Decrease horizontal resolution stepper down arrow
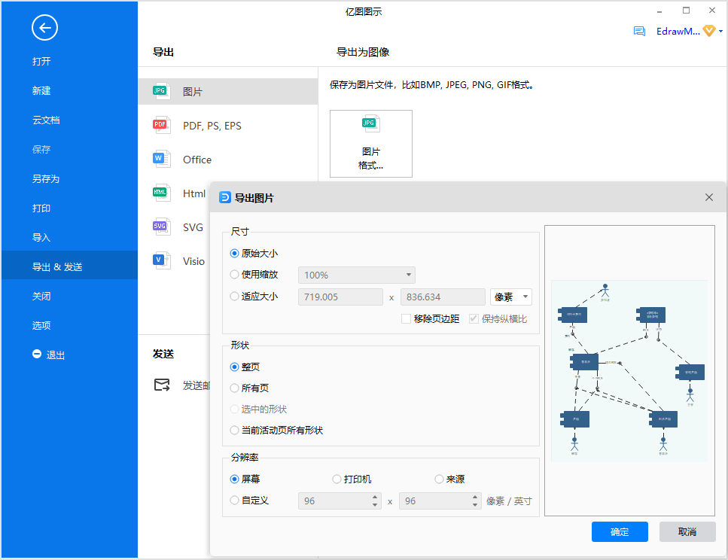 point(375,505)
